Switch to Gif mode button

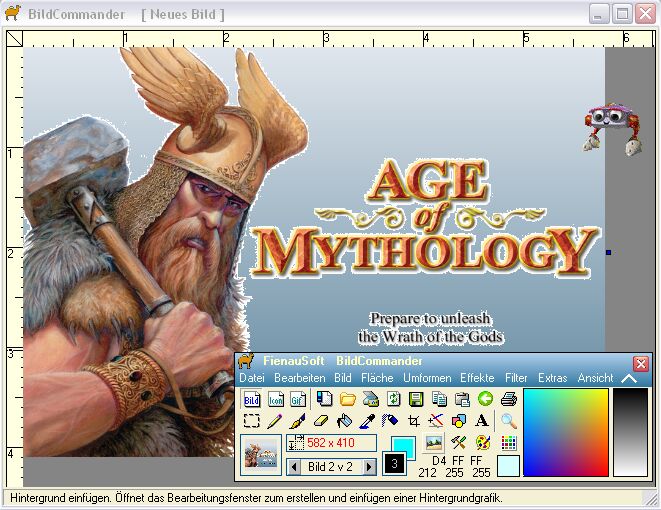(297, 399)
